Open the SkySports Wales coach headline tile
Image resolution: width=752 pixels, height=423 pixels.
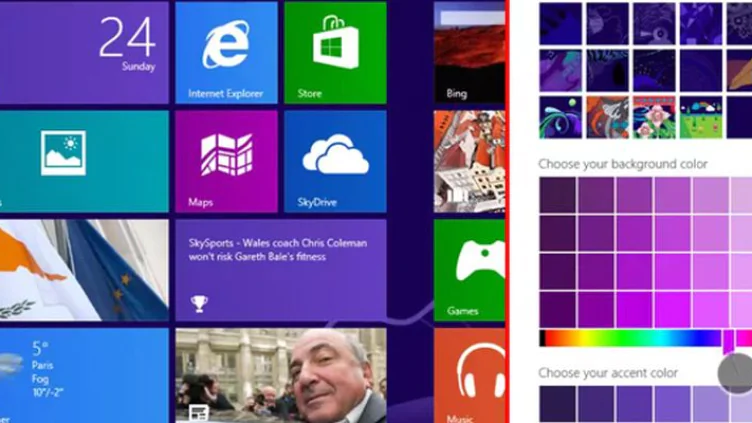[x=281, y=270]
